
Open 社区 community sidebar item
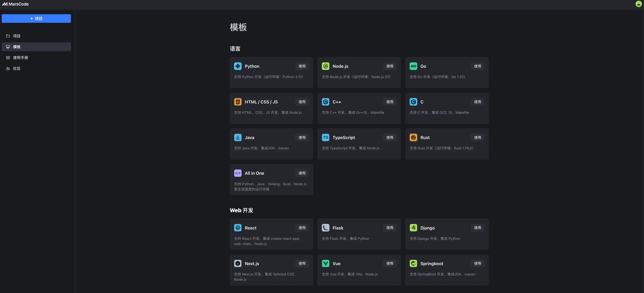17,69
